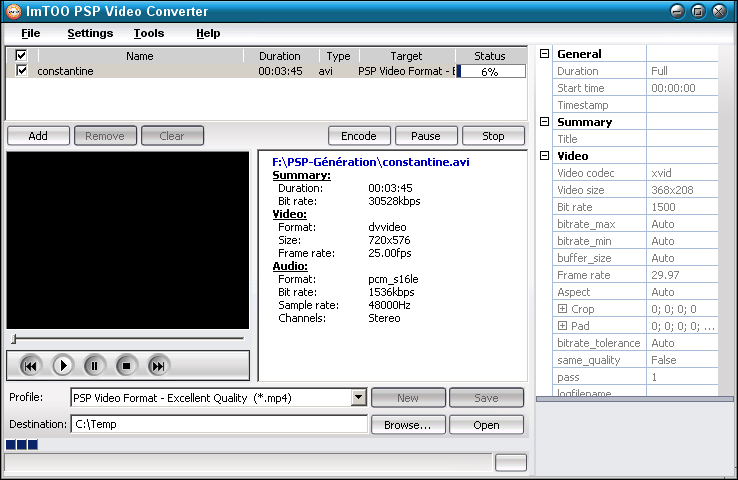738x480 pixels.
Task: Open the Settings menu
Action: (90, 33)
